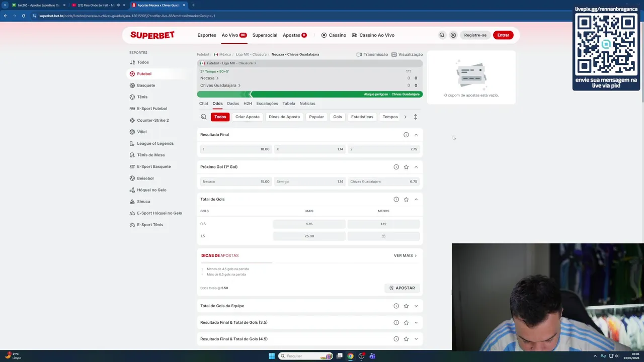
Task: Select Basquete in the sports sidebar
Action: click(146, 85)
